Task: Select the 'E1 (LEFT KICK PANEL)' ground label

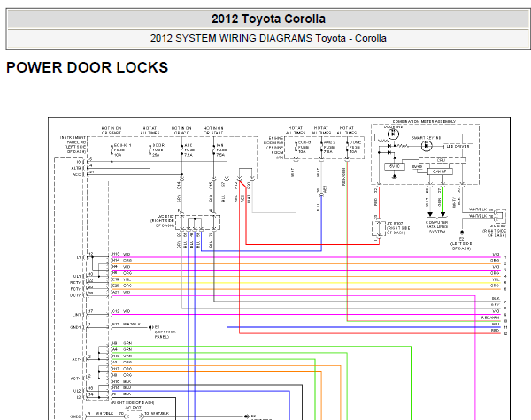Action: [x=165, y=332]
